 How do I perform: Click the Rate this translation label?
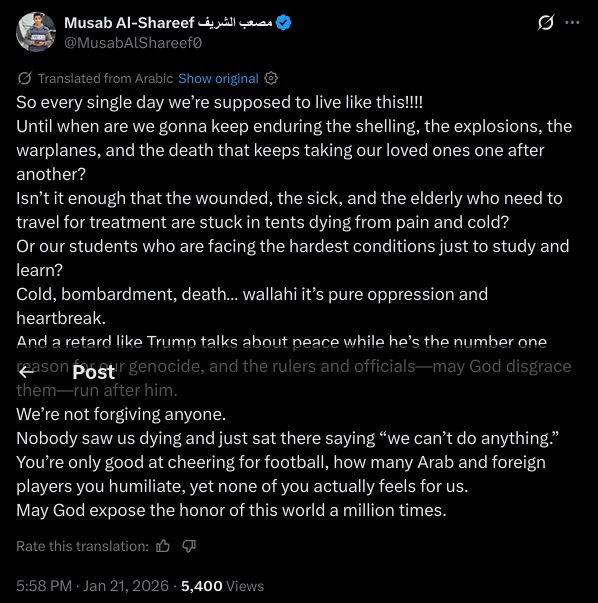coord(82,546)
